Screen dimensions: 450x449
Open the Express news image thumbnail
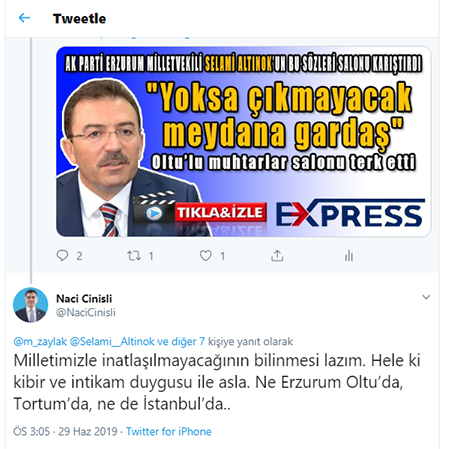tap(244, 141)
